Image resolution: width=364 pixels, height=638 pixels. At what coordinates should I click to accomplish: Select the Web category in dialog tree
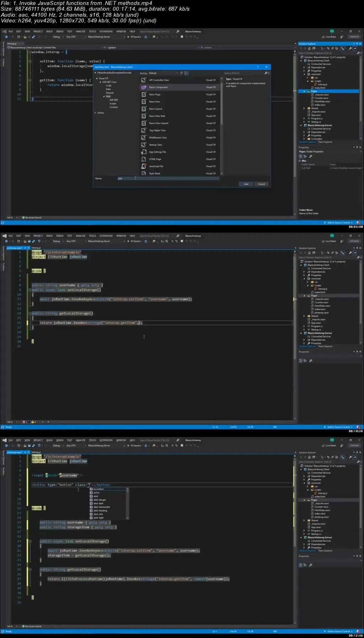pos(108,96)
